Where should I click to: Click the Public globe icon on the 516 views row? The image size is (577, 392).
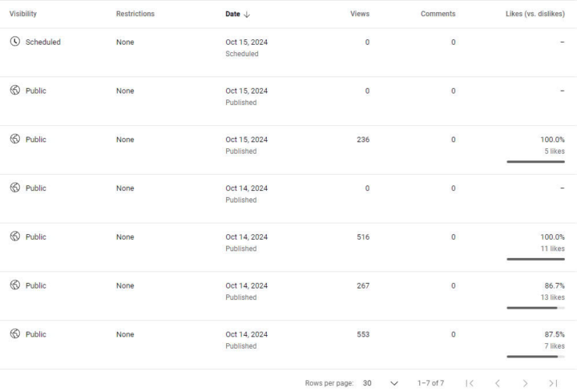coord(15,236)
